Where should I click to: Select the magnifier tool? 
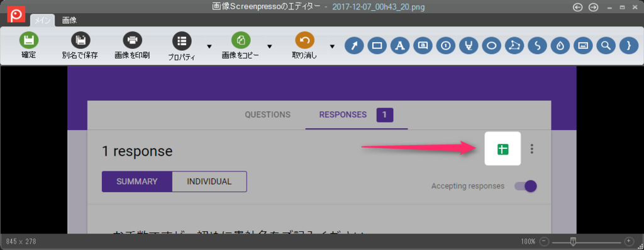click(605, 46)
